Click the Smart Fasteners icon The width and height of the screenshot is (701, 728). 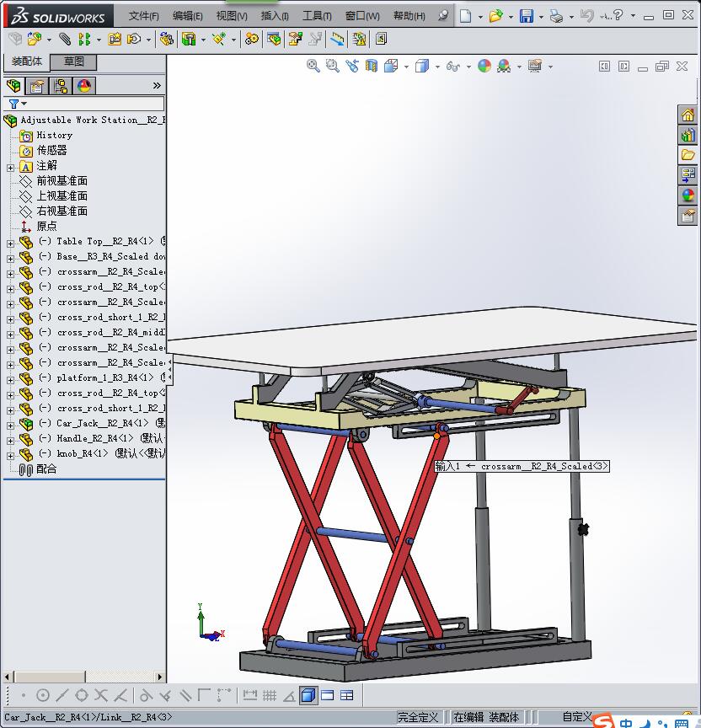tap(115, 39)
